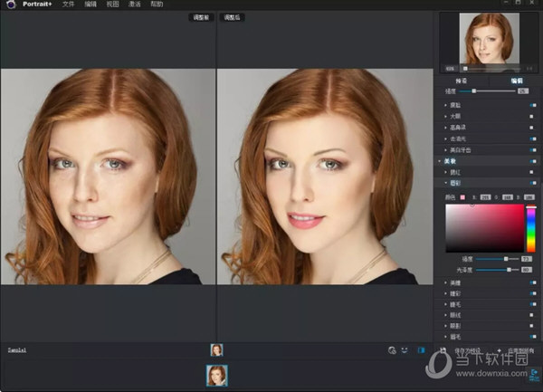Screen dimensions: 543x392
Task: Click the face detection icon in bottom bar
Action: pos(392,350)
